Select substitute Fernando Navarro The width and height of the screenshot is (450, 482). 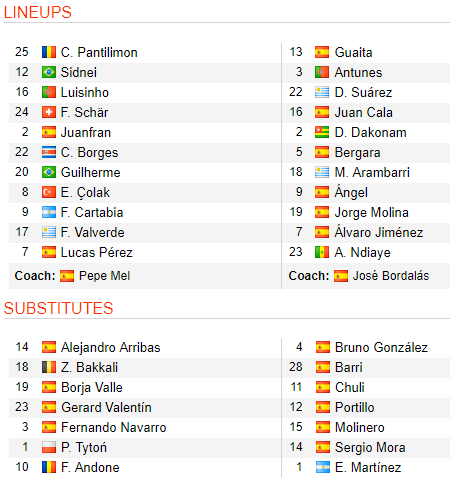click(114, 428)
